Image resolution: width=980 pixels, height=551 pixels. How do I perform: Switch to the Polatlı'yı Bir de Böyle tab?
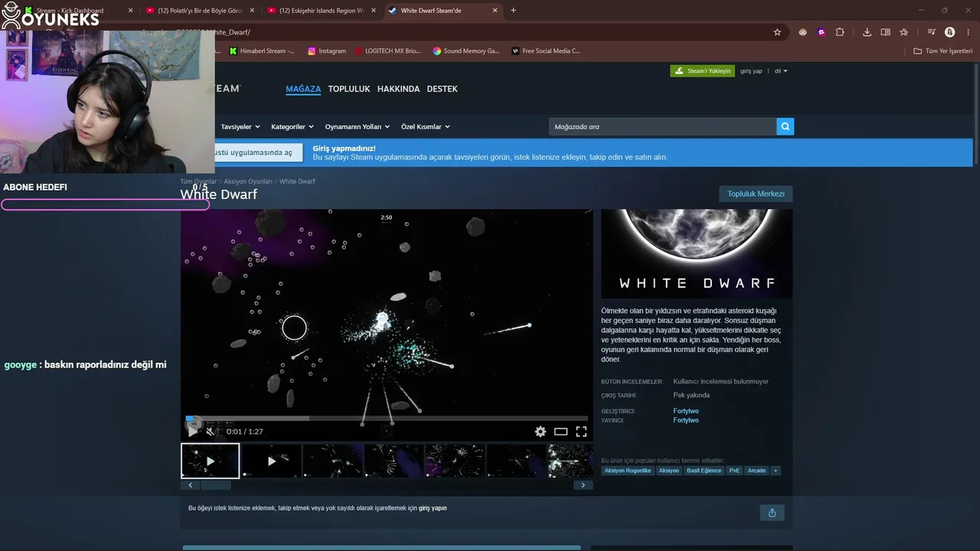(x=199, y=11)
